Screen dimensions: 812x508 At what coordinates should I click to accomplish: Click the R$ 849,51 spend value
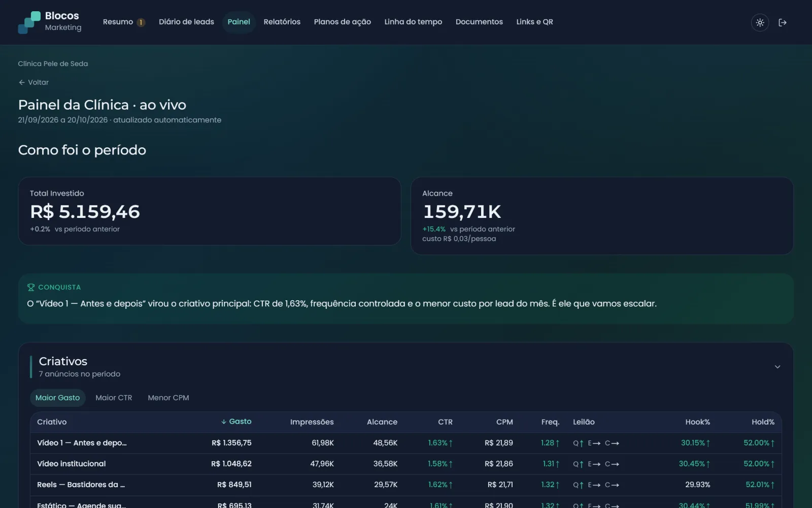tap(234, 485)
